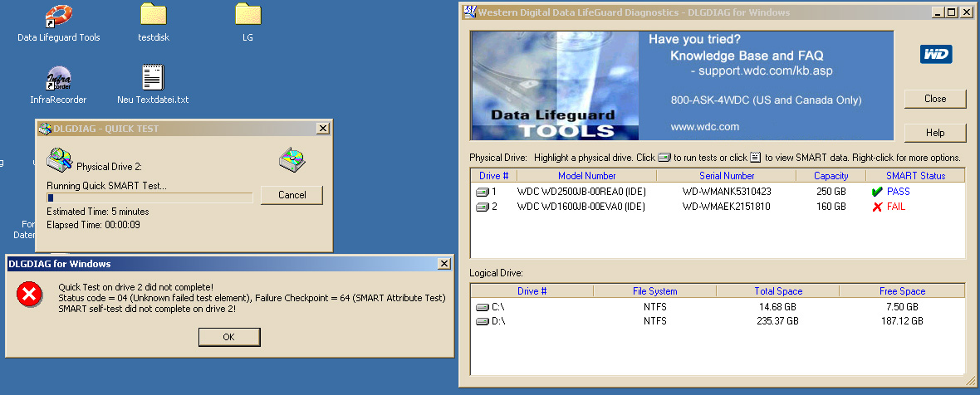Click the green PASS checkmark icon

click(x=877, y=192)
